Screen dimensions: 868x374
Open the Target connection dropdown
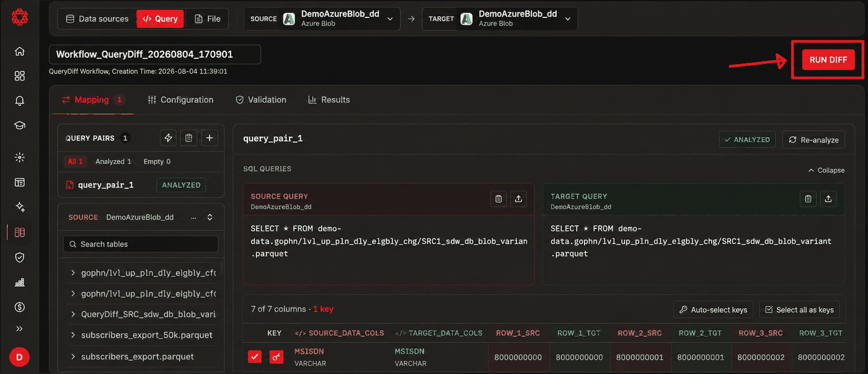[x=500, y=19]
